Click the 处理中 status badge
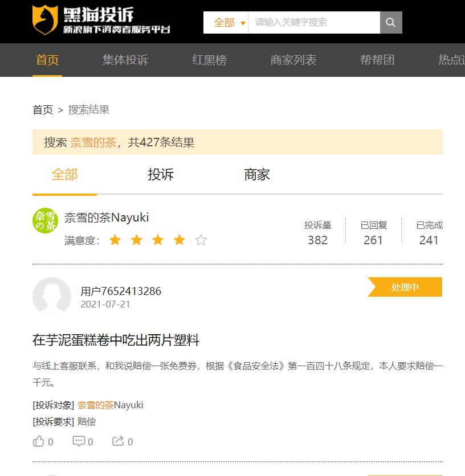 tap(405, 287)
